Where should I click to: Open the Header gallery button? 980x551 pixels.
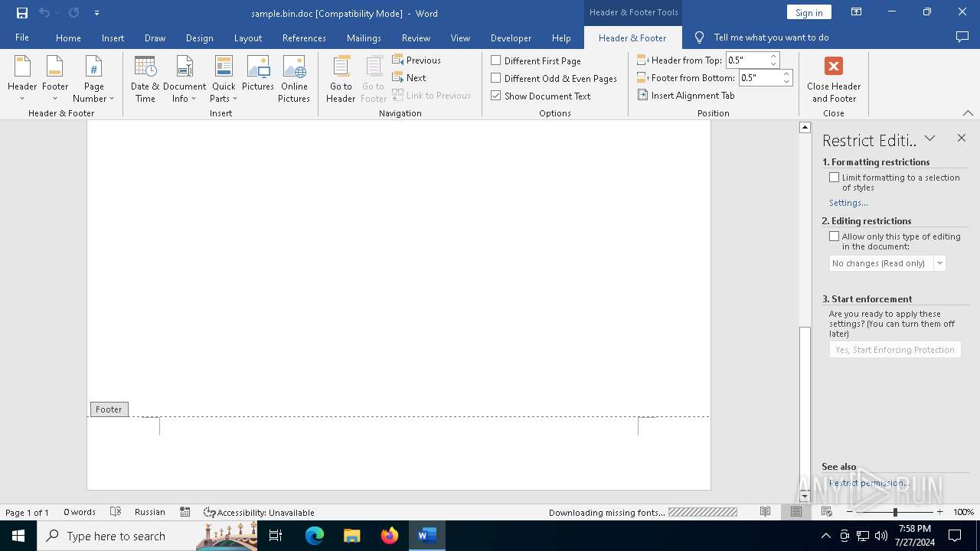coord(22,79)
